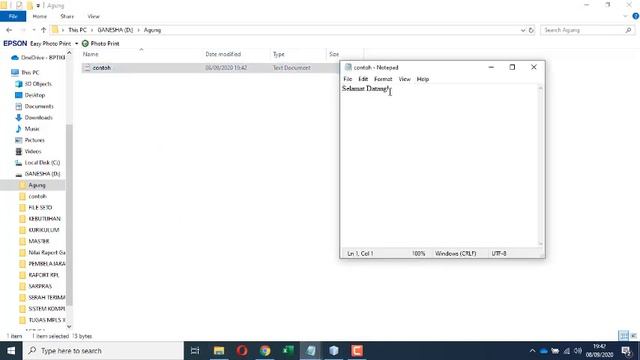Switch to large icons view layout
The image size is (640, 360).
click(633, 336)
